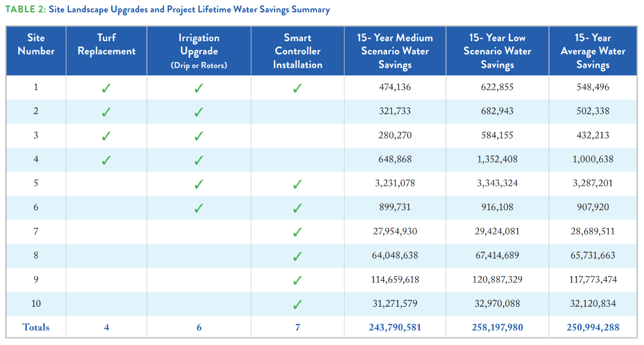
Task: Click the TABLE 2 title text
Action: (x=168, y=9)
